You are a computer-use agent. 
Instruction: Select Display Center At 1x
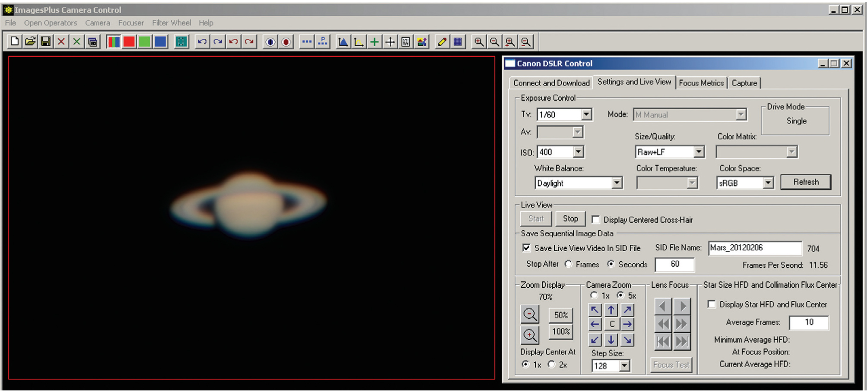coord(525,365)
